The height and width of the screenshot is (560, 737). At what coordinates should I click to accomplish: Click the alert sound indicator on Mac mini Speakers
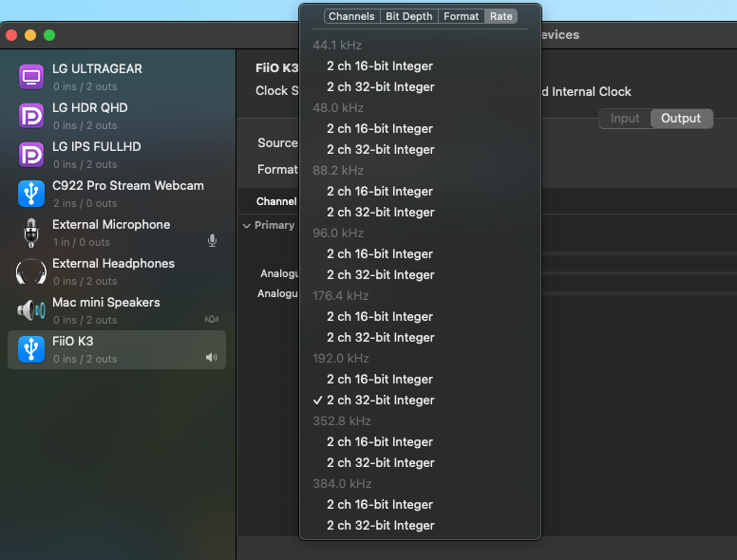(x=212, y=320)
